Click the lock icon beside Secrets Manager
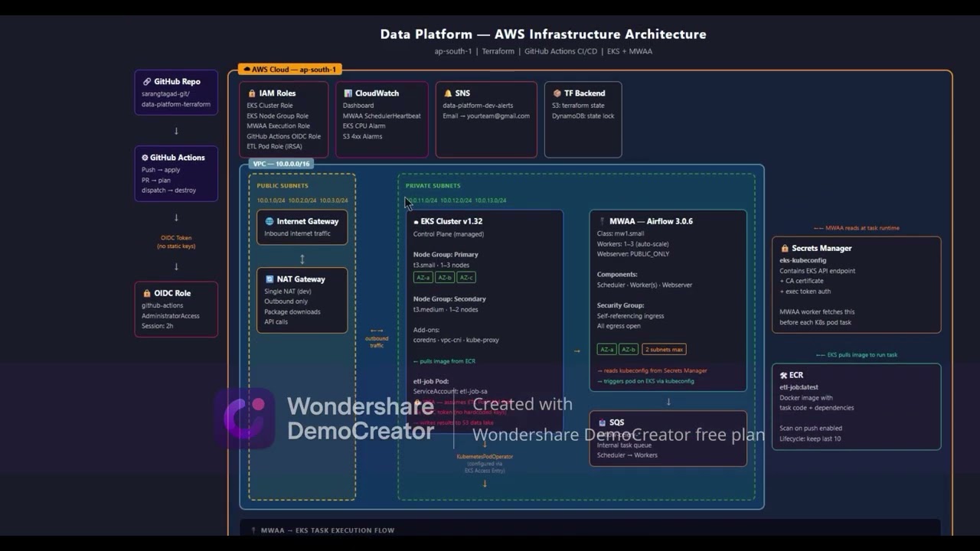Image resolution: width=980 pixels, height=551 pixels. 785,249
